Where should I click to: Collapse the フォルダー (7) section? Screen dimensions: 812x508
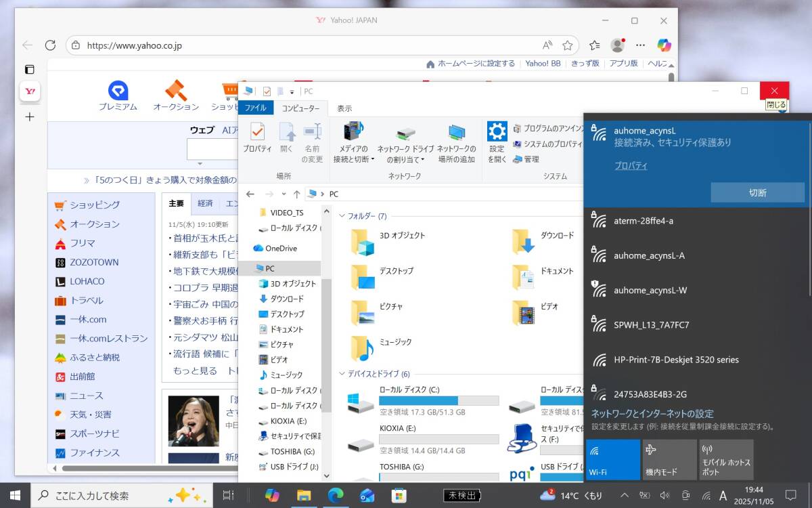342,216
